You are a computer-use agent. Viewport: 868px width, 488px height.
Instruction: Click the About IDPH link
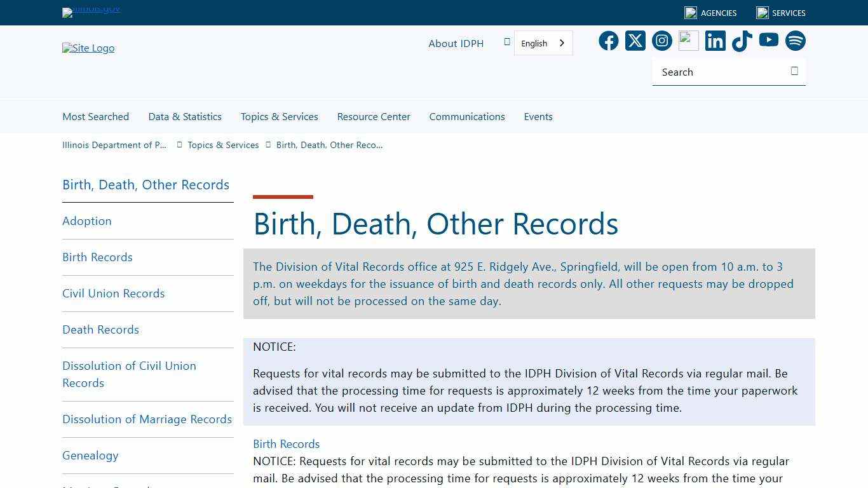tap(456, 43)
